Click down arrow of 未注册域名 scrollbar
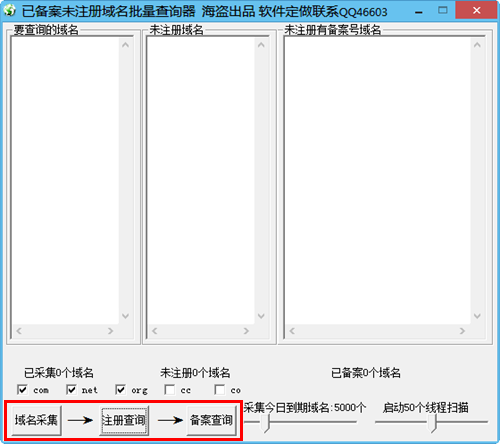The width and height of the screenshot is (500, 444). pos(261,316)
